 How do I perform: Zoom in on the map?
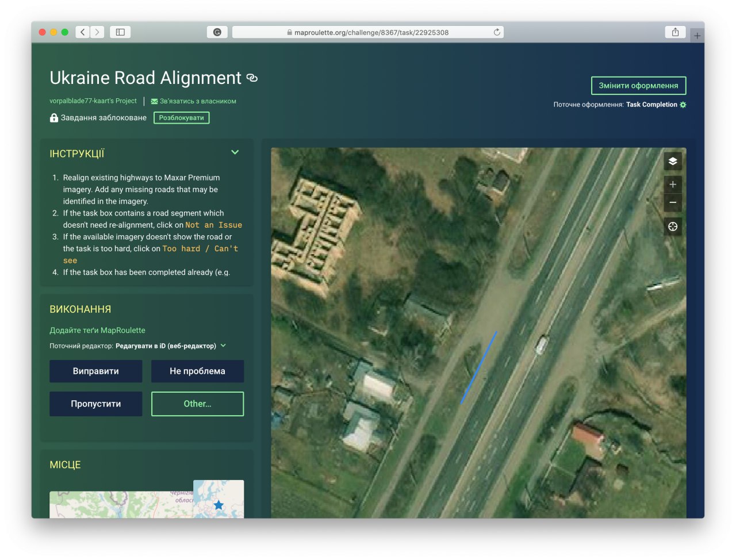point(672,185)
